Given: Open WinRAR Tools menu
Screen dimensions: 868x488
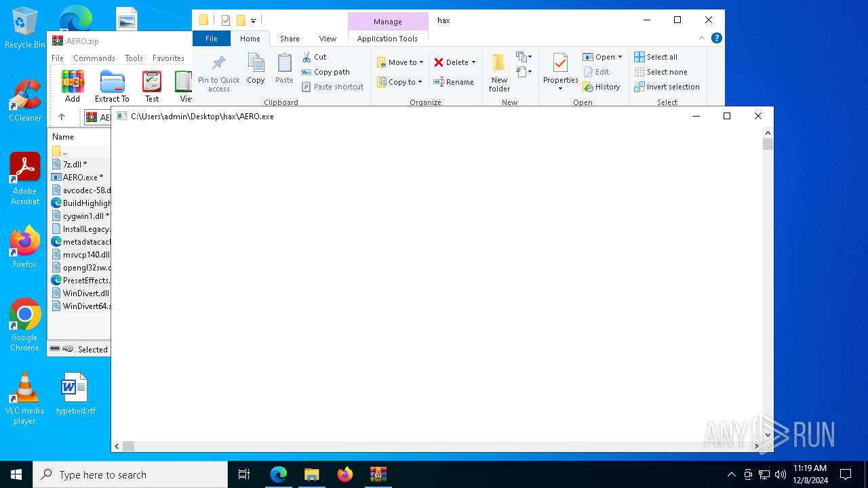Looking at the screenshot, I should coord(134,58).
